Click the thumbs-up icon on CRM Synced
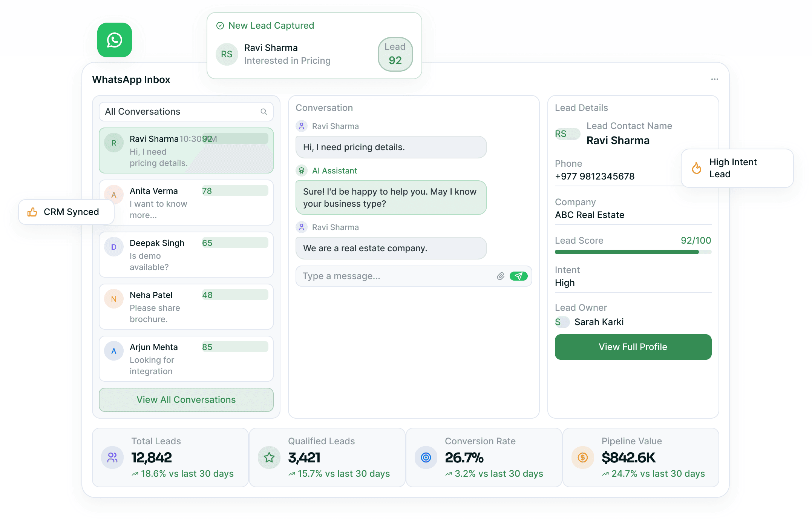Screen dimensions: 812x522 click(32, 212)
